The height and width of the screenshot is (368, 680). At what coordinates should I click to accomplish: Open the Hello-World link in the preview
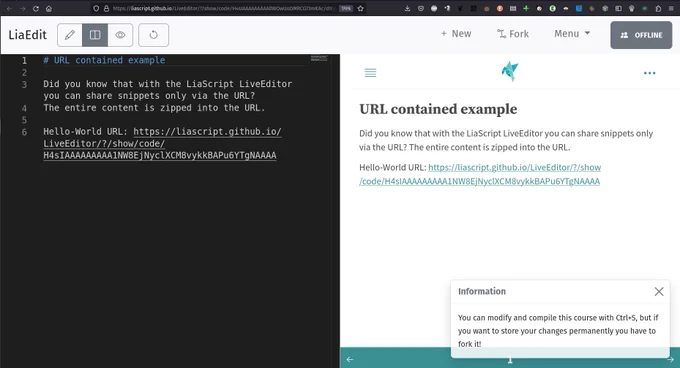[x=480, y=174]
